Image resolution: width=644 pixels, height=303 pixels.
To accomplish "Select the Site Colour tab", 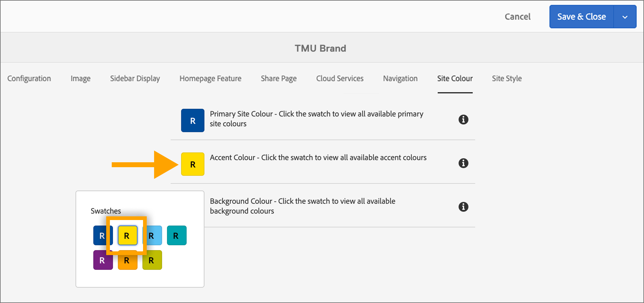I will point(455,78).
